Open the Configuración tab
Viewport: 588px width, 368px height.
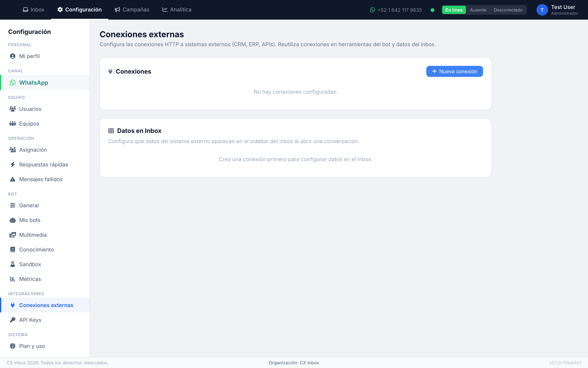coord(79,10)
